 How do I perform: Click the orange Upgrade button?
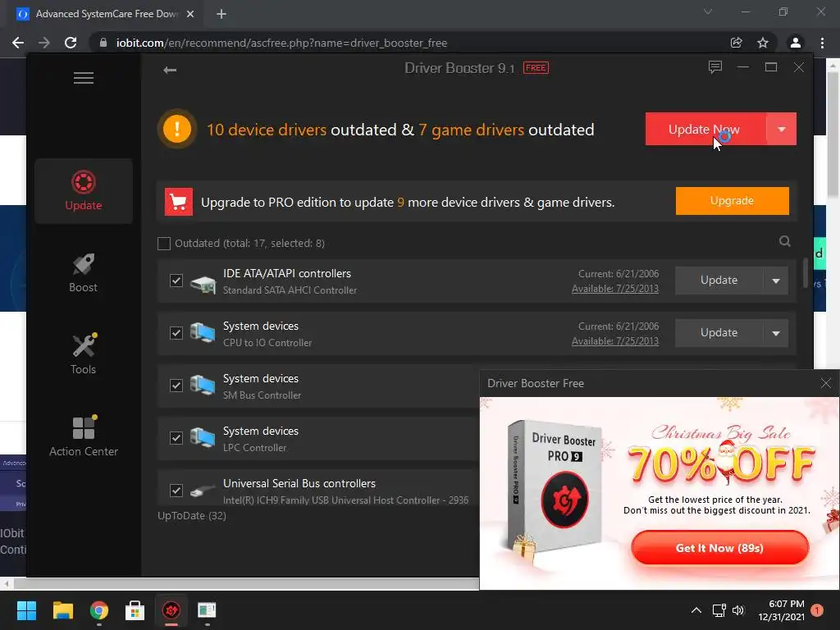732,201
